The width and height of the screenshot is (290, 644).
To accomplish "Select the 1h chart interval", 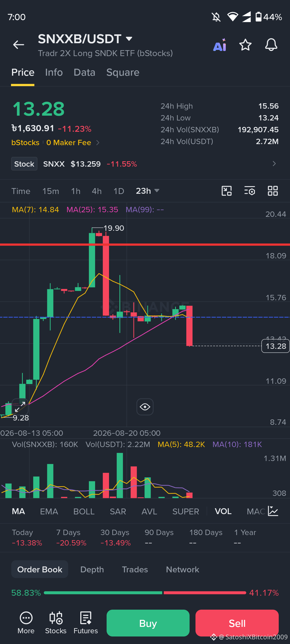I will (x=76, y=191).
